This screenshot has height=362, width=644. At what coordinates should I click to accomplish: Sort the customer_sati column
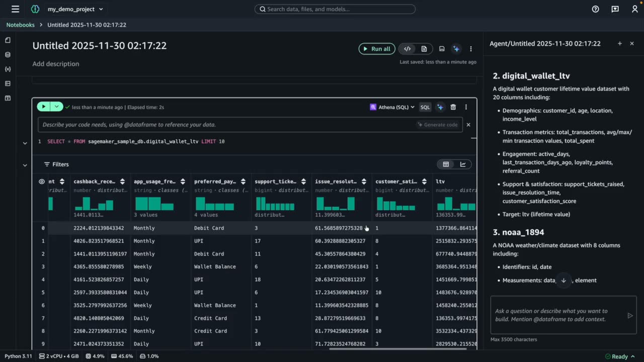[424, 182]
